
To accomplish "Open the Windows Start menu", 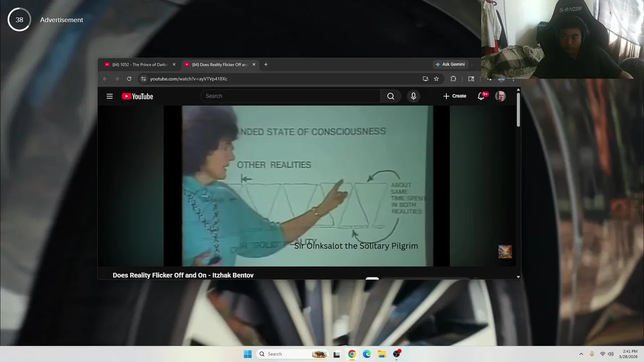I will (248, 354).
